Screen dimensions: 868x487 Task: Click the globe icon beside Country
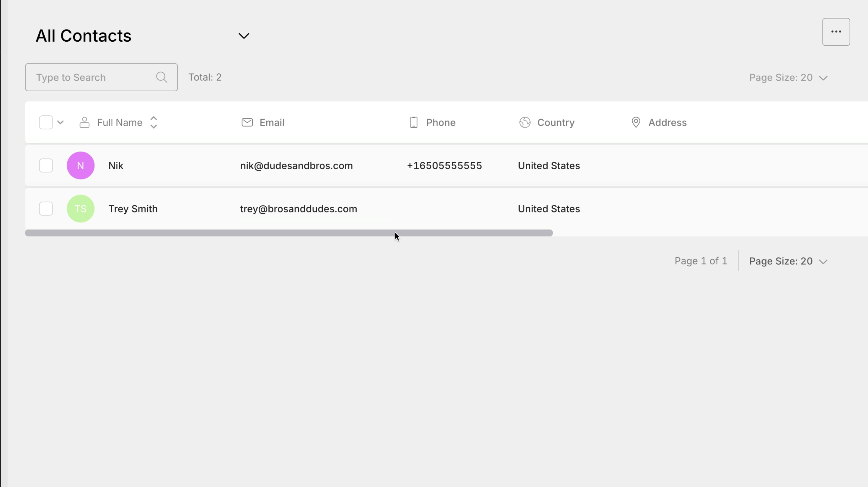[x=524, y=122]
